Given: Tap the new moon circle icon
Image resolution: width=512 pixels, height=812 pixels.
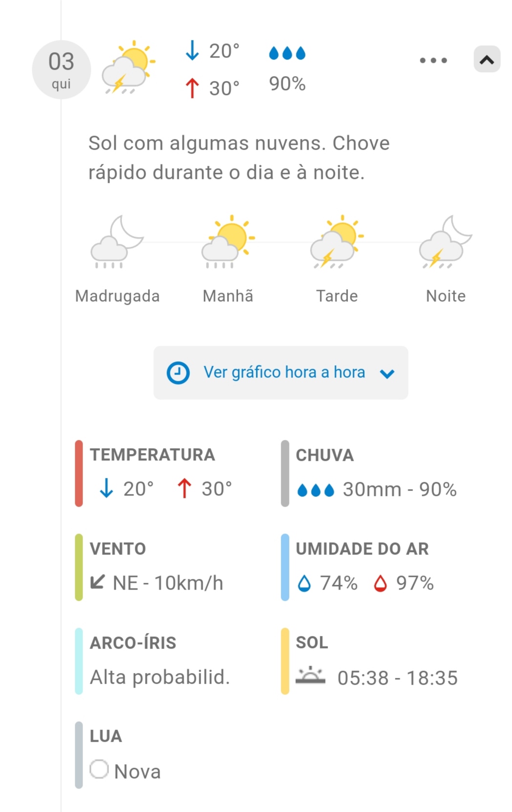Looking at the screenshot, I should point(99,769).
